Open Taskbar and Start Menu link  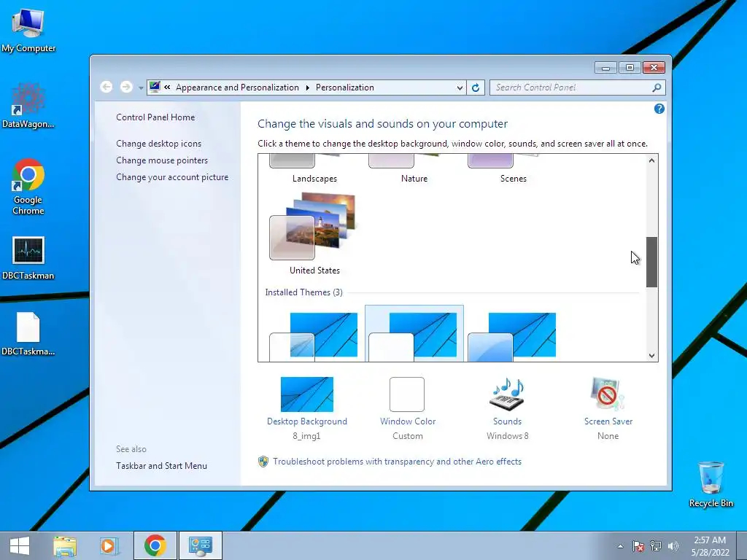point(161,466)
